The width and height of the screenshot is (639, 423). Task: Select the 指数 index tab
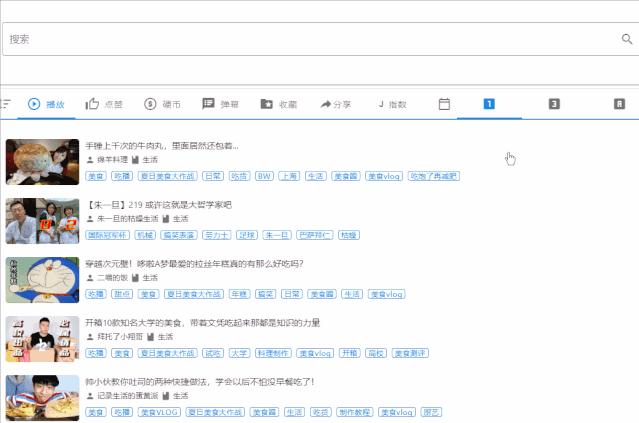click(392, 104)
